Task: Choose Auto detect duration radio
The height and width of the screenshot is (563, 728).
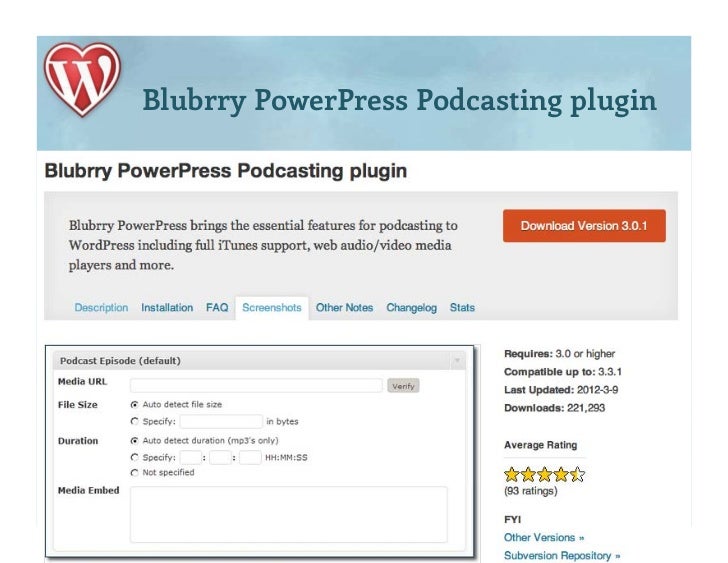Action: (x=135, y=440)
